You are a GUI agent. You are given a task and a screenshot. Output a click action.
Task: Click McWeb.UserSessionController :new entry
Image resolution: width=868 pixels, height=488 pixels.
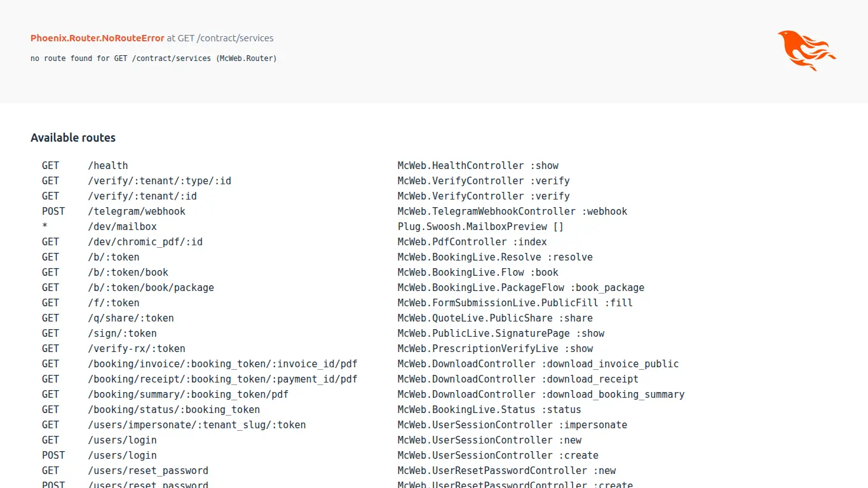pyautogui.click(x=490, y=440)
